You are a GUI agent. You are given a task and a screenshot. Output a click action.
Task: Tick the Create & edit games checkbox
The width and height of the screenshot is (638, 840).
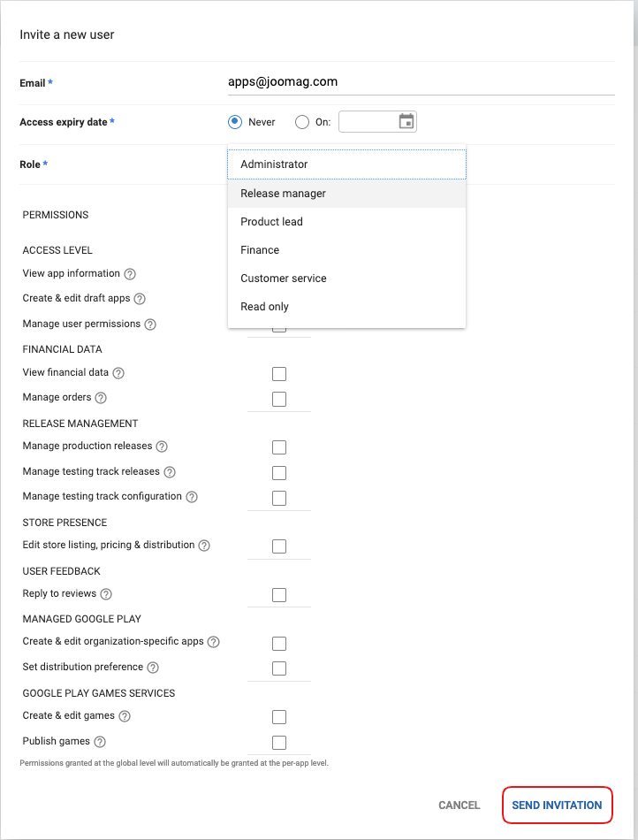[x=279, y=716]
